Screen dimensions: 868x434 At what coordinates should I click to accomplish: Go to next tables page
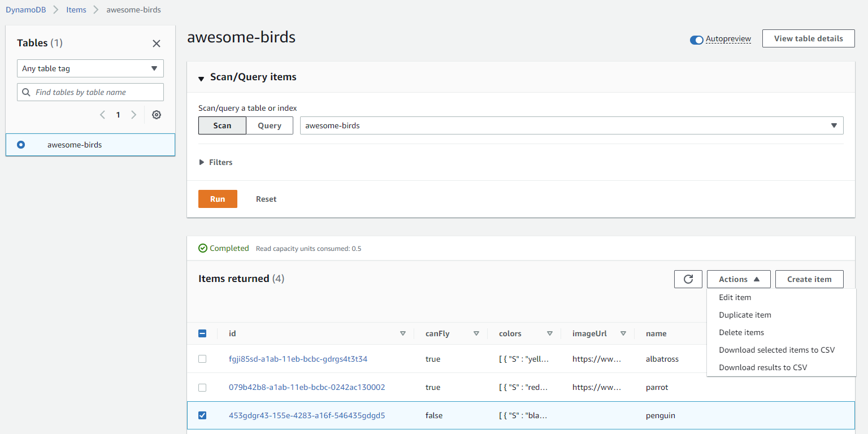(x=134, y=115)
